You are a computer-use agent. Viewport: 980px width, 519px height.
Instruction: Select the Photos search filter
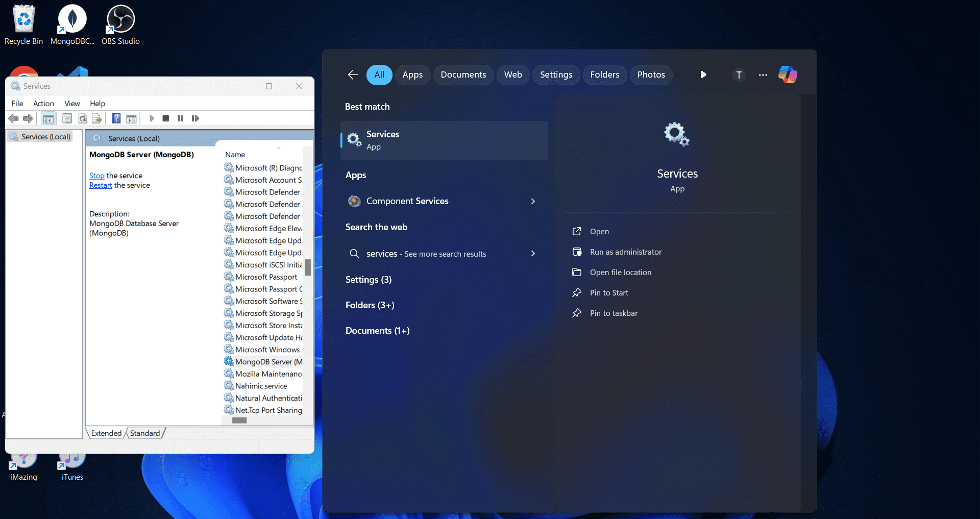[x=651, y=75]
